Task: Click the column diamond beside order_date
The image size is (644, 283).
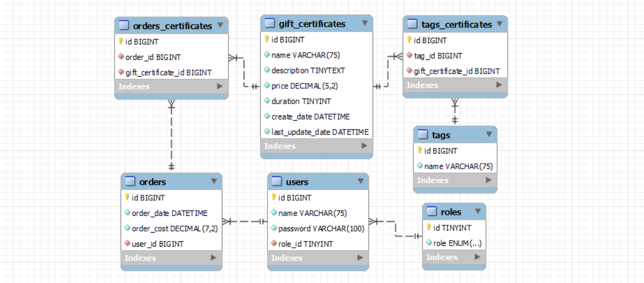Action: 127,213
